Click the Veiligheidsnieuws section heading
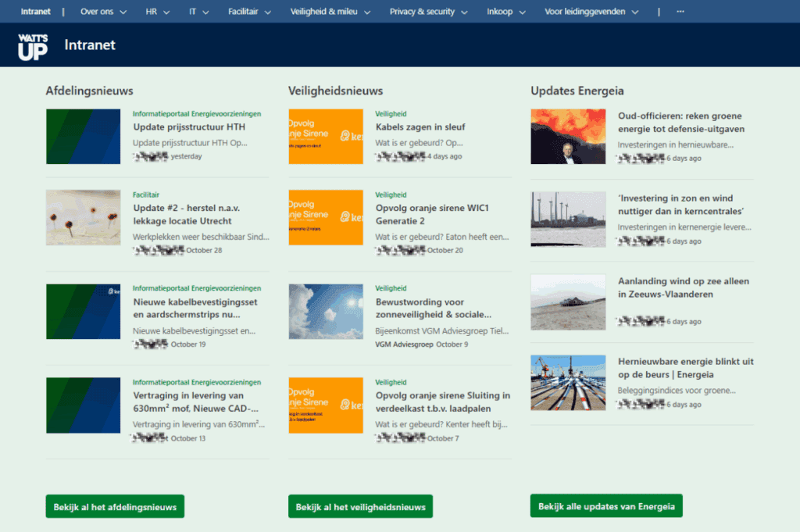The image size is (800, 532). pyautogui.click(x=335, y=91)
